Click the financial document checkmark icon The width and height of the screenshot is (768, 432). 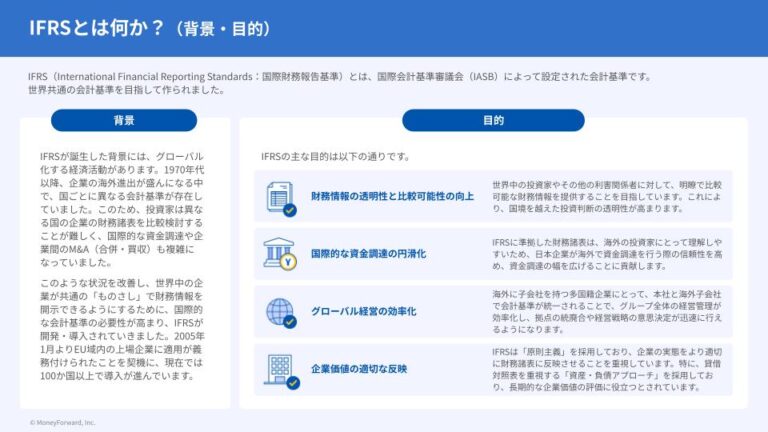(x=281, y=198)
